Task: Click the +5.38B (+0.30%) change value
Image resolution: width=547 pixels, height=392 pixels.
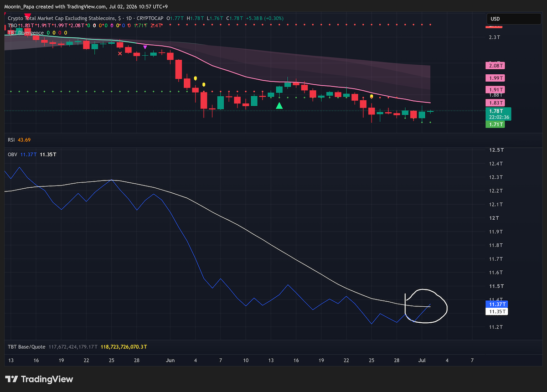Action: pos(265,18)
